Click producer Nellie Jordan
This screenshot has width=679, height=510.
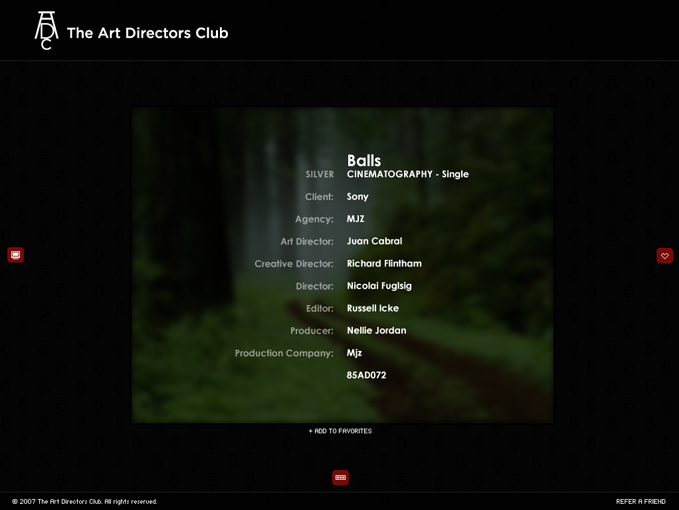coord(376,331)
